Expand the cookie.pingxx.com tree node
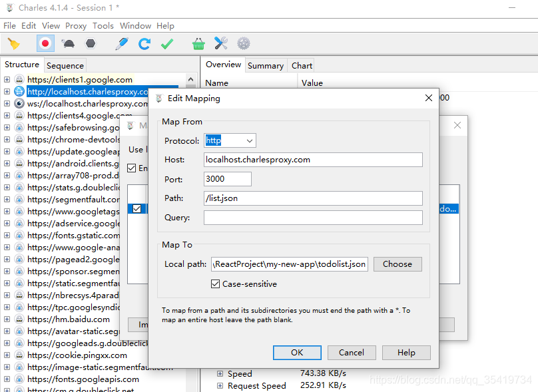Image resolution: width=538 pixels, height=392 pixels. tap(7, 355)
